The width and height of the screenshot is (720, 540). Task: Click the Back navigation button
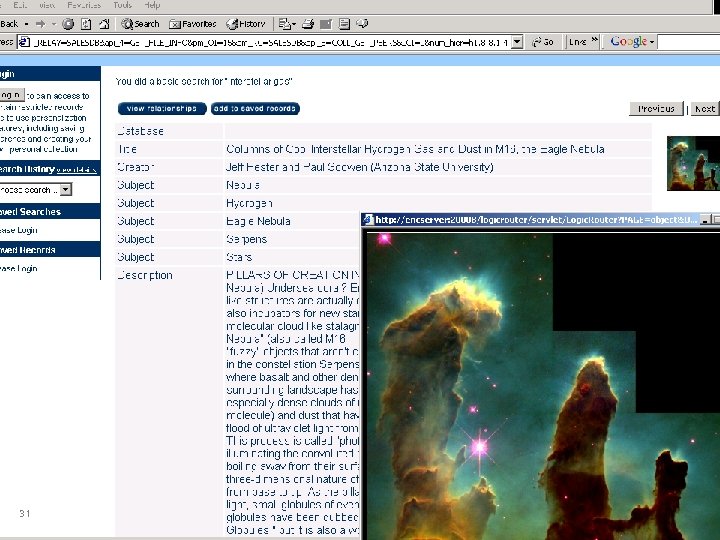(x=9, y=24)
